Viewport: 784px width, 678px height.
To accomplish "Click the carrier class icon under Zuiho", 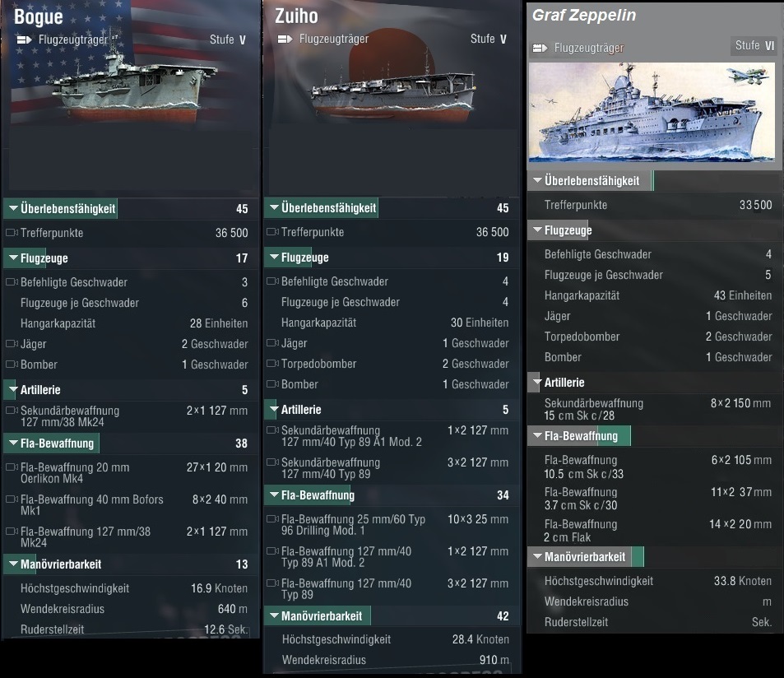I will tap(284, 39).
